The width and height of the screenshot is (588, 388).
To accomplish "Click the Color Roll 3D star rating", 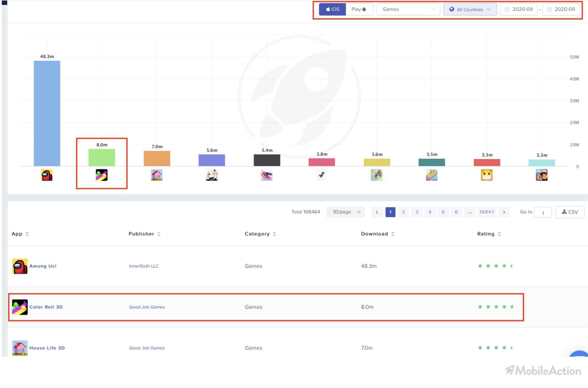I will (496, 306).
